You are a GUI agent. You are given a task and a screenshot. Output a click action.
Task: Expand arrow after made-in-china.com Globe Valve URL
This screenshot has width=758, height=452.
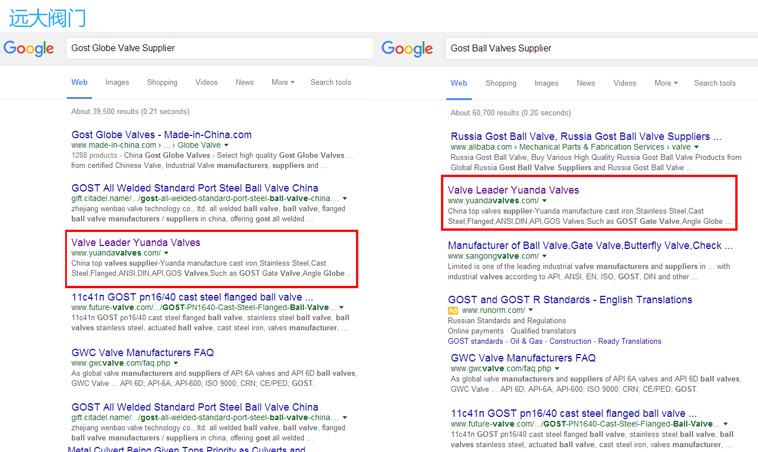tap(226, 145)
